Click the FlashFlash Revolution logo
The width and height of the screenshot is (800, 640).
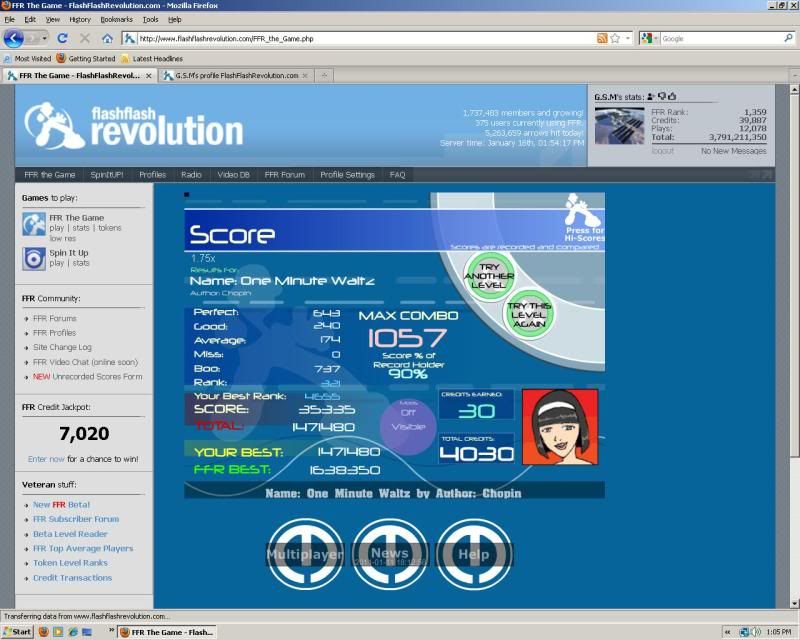[134, 126]
